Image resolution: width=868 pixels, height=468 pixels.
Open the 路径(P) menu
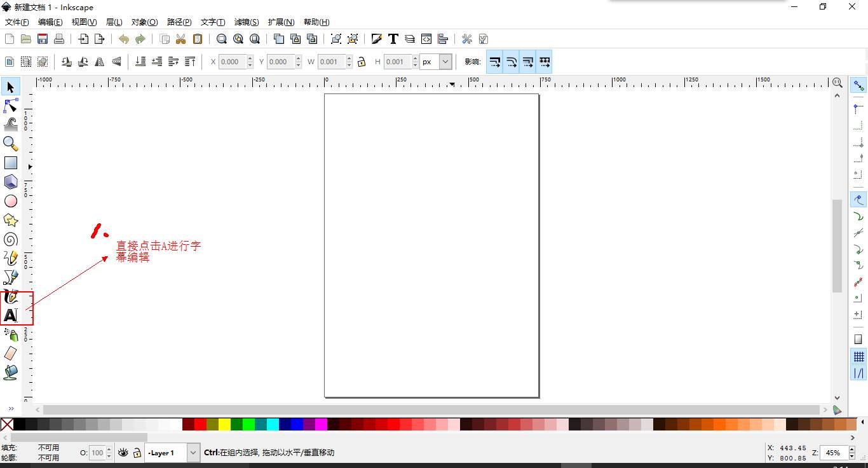pos(179,22)
